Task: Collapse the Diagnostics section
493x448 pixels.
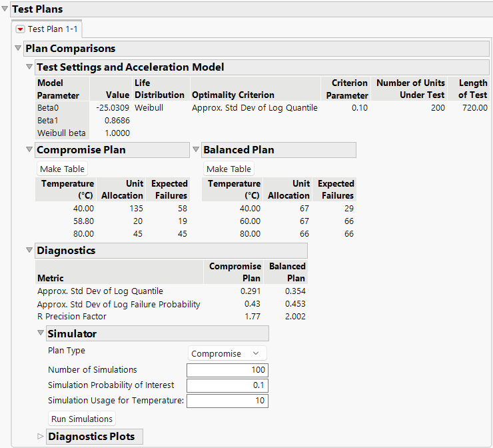Action: 29,250
